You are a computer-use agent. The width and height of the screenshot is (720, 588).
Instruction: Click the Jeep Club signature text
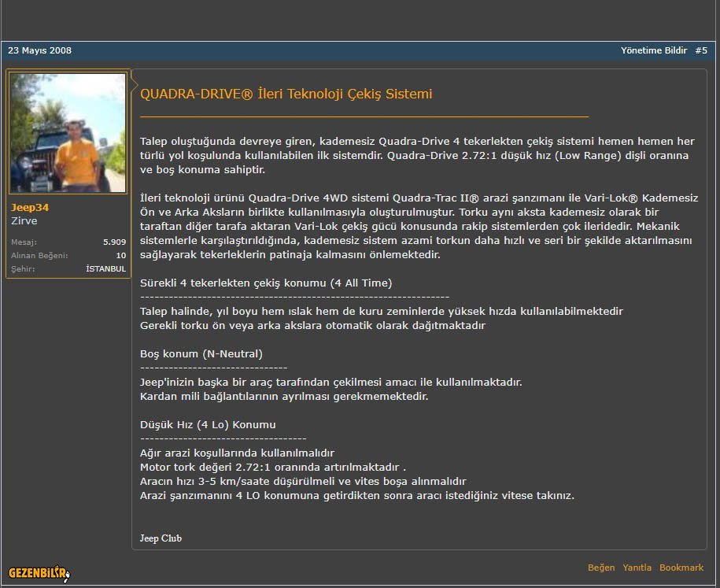pos(161,538)
